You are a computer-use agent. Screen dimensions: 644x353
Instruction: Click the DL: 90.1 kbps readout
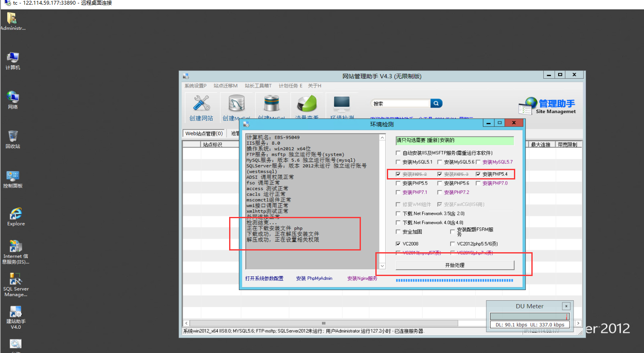click(x=511, y=325)
